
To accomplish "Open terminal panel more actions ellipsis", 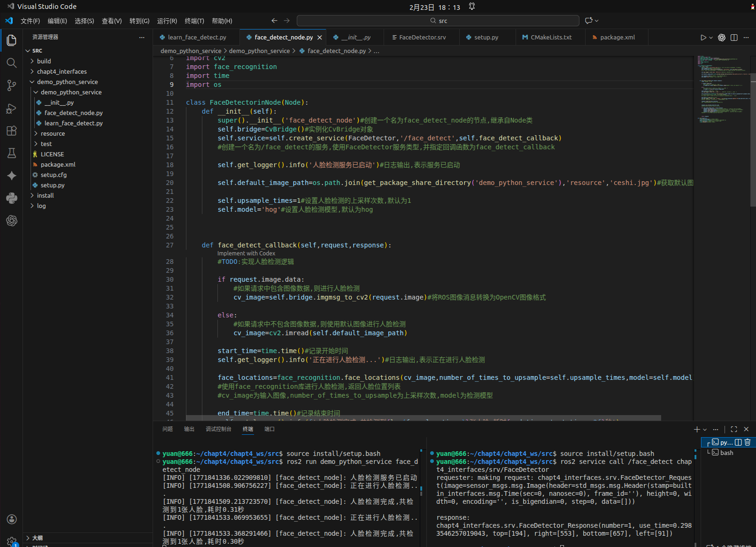I will pos(716,429).
